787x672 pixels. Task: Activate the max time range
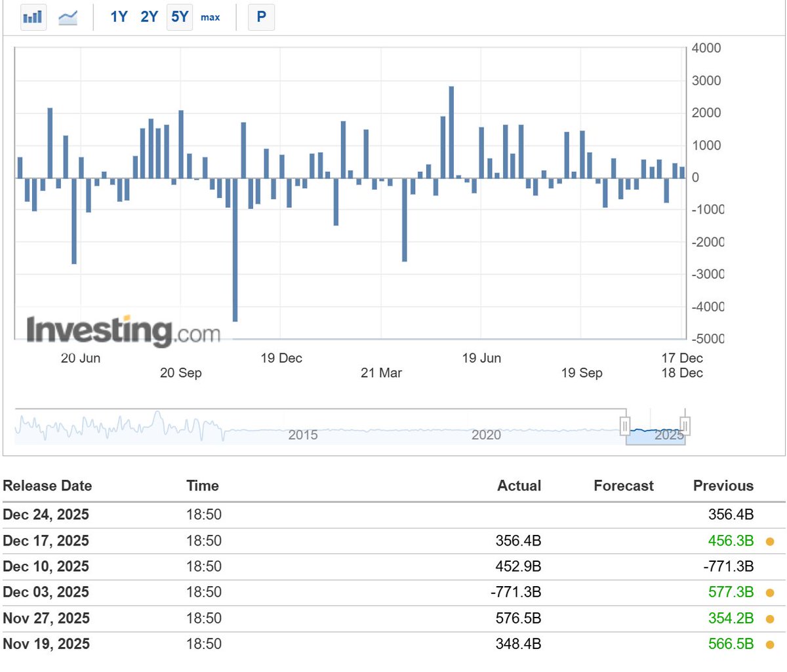point(210,18)
